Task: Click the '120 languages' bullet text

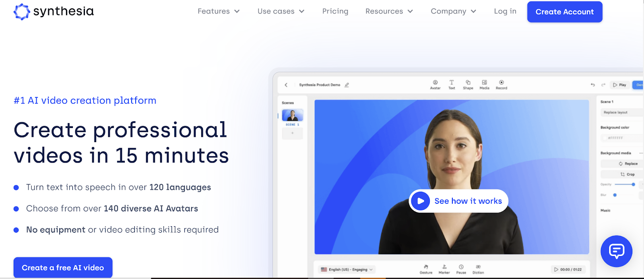Action: click(x=180, y=187)
